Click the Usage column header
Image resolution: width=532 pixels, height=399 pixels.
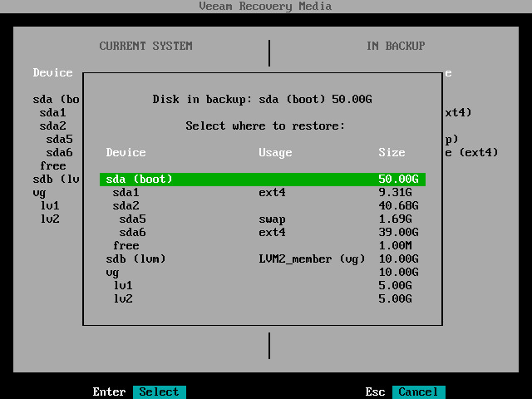(275, 153)
